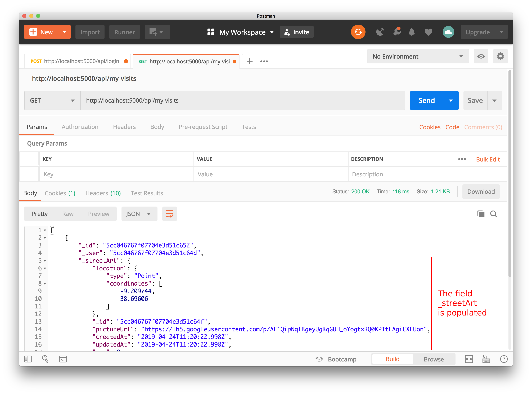Collapse the coordinates array at line 8
The width and height of the screenshot is (532, 393).
click(45, 283)
